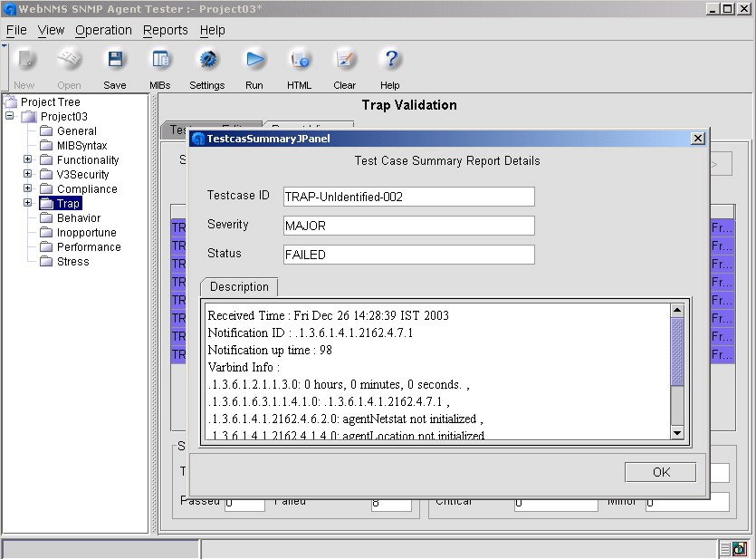
Task: Close the TestcasSummaryJPanel dialog
Action: [697, 139]
